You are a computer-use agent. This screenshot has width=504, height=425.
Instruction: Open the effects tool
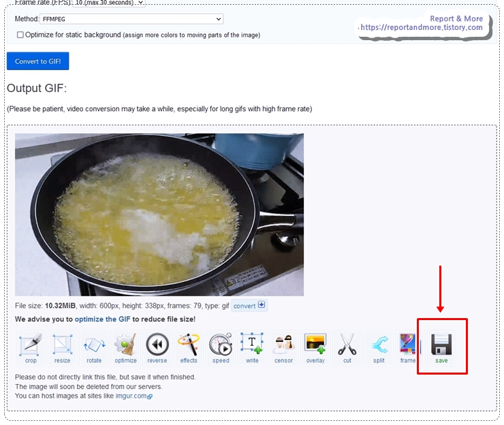click(189, 348)
